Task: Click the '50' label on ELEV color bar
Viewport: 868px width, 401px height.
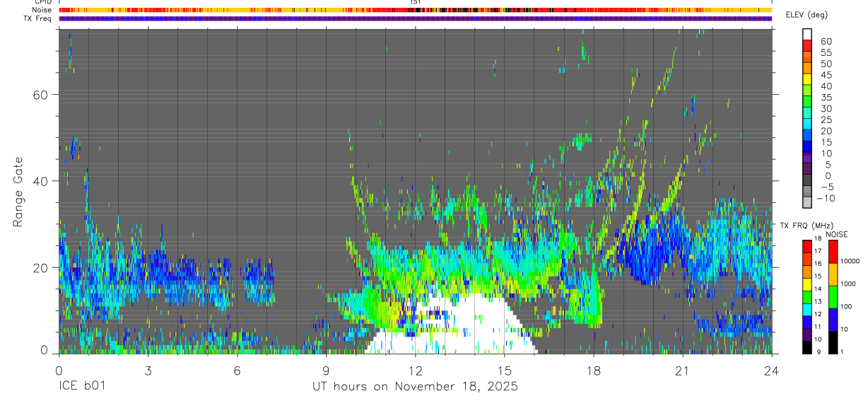Action: [x=826, y=64]
